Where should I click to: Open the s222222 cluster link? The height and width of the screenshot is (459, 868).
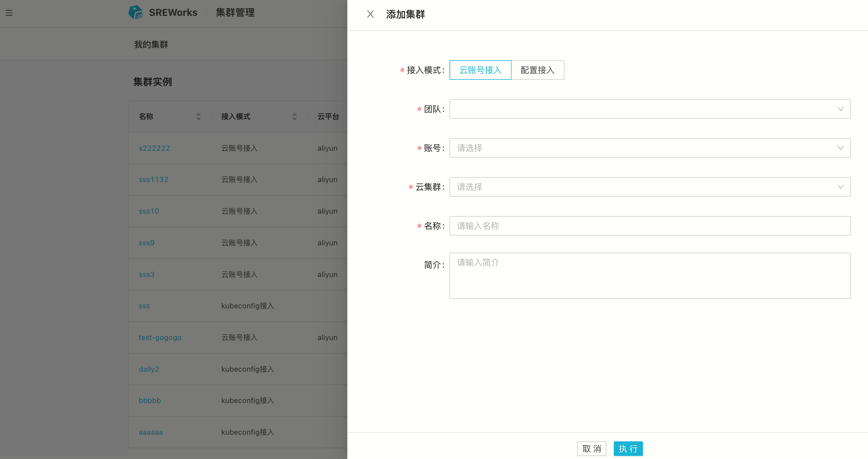tap(154, 148)
